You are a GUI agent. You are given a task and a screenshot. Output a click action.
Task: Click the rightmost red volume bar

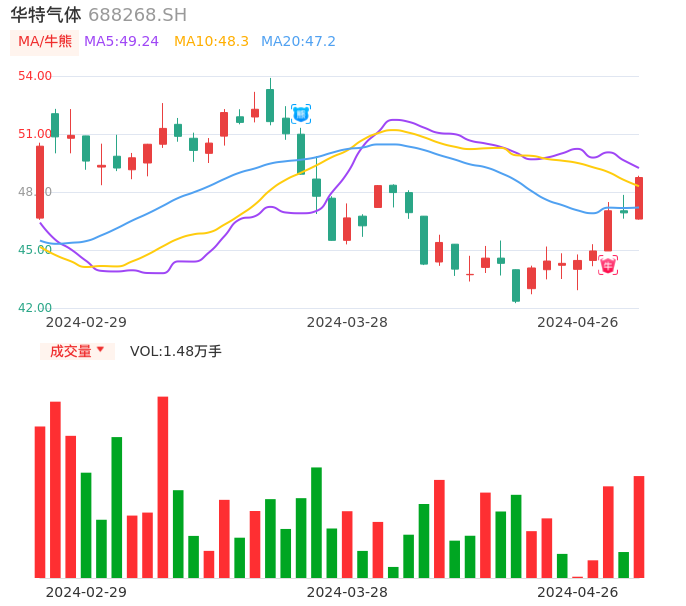coord(639,527)
